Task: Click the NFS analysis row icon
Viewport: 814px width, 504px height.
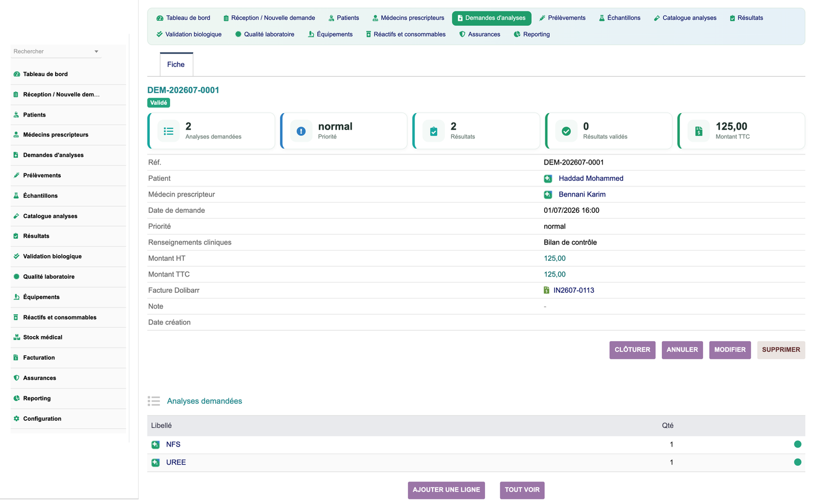Action: pyautogui.click(x=155, y=444)
